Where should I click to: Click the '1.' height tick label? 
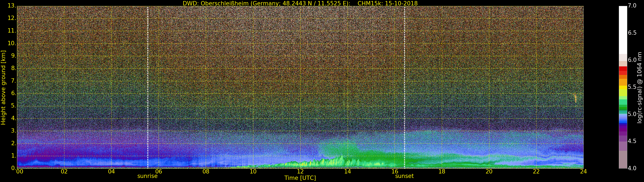tap(14, 156)
